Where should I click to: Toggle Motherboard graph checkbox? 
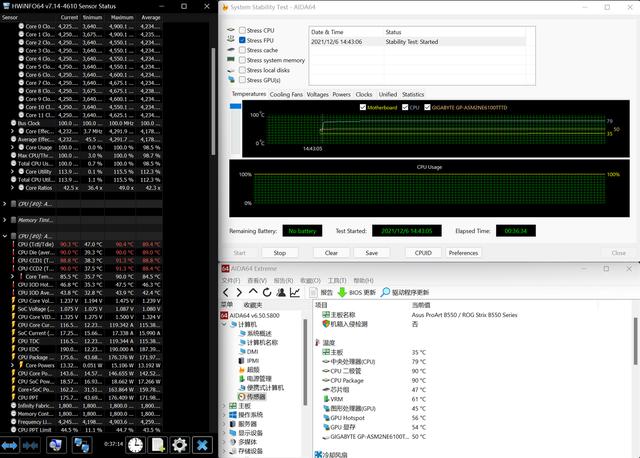(363, 107)
